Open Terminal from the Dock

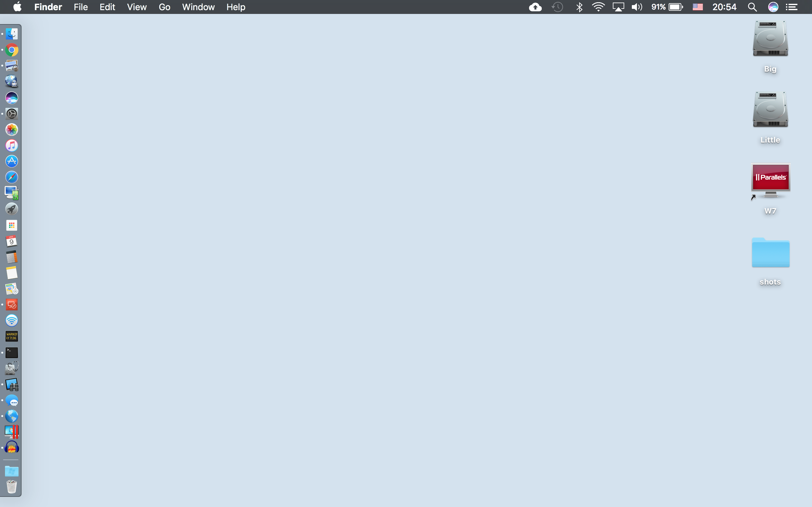pos(12,352)
